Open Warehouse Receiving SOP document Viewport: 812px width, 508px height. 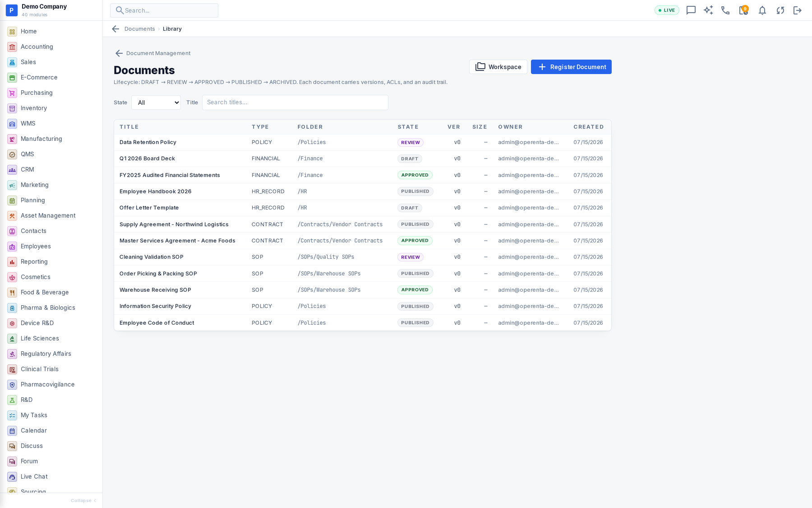click(155, 290)
